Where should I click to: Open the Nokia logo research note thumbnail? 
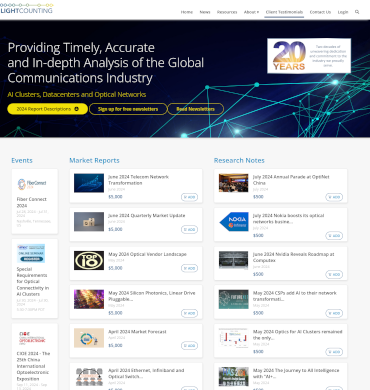tap(233, 222)
